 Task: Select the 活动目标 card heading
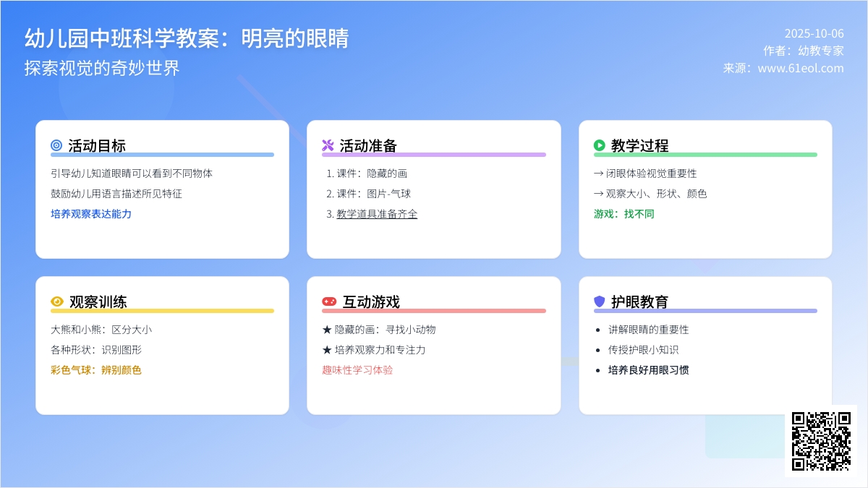tap(97, 145)
